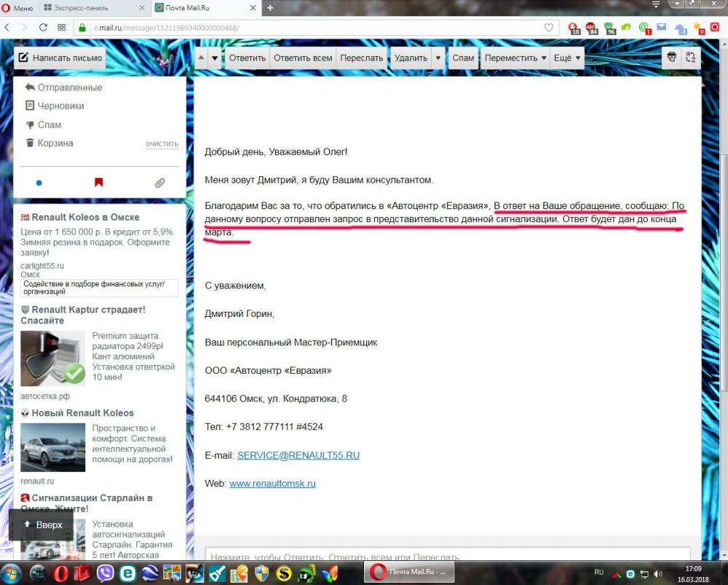Click the Написать письмо compose button
This screenshot has height=585, width=728.
[60, 58]
